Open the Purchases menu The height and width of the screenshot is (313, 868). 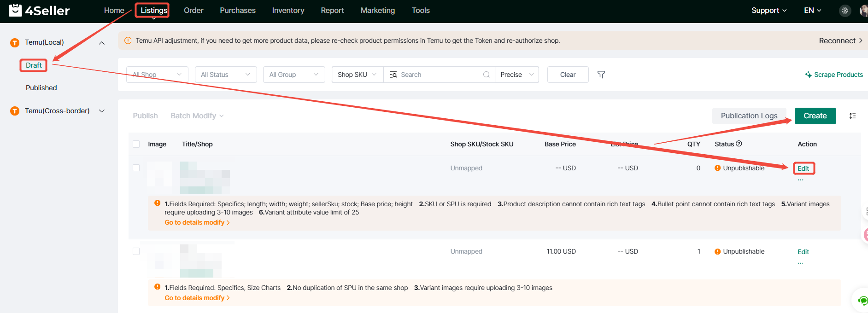[x=238, y=11]
